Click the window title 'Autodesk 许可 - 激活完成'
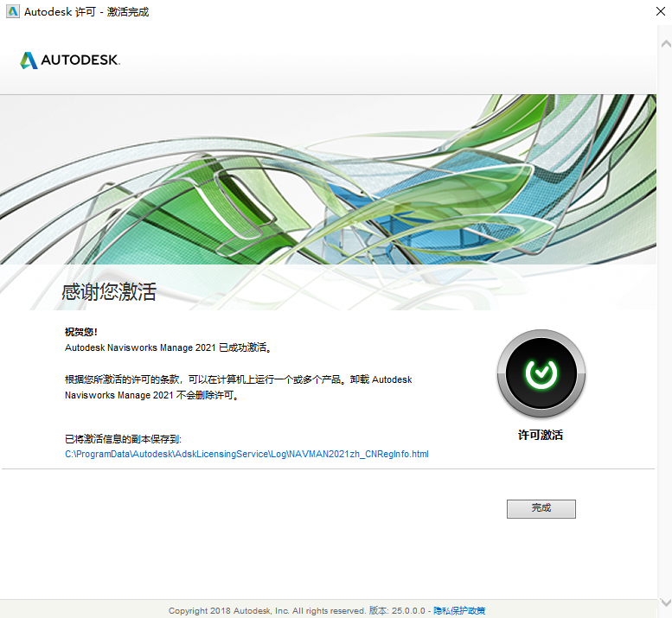Screen dimensions: 672x618 (x=86, y=12)
